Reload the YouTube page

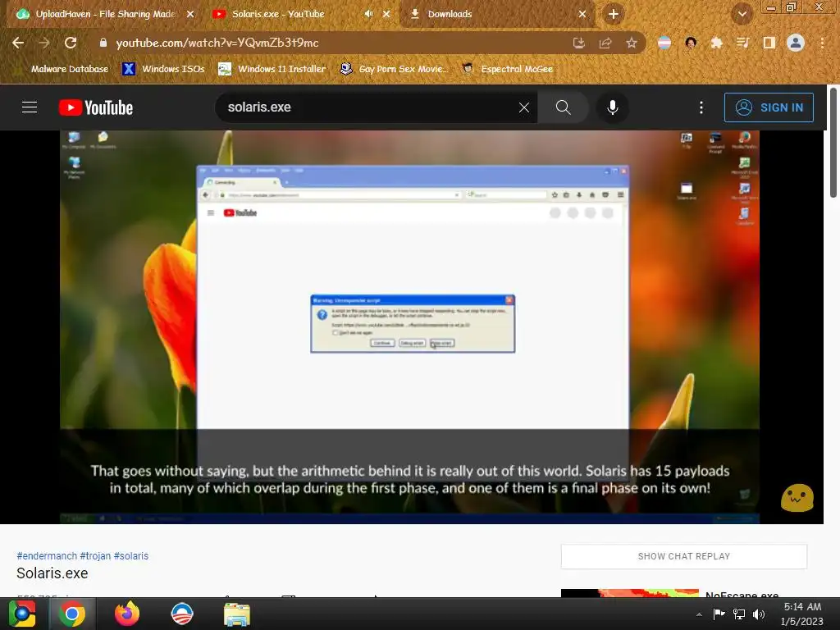click(x=71, y=43)
